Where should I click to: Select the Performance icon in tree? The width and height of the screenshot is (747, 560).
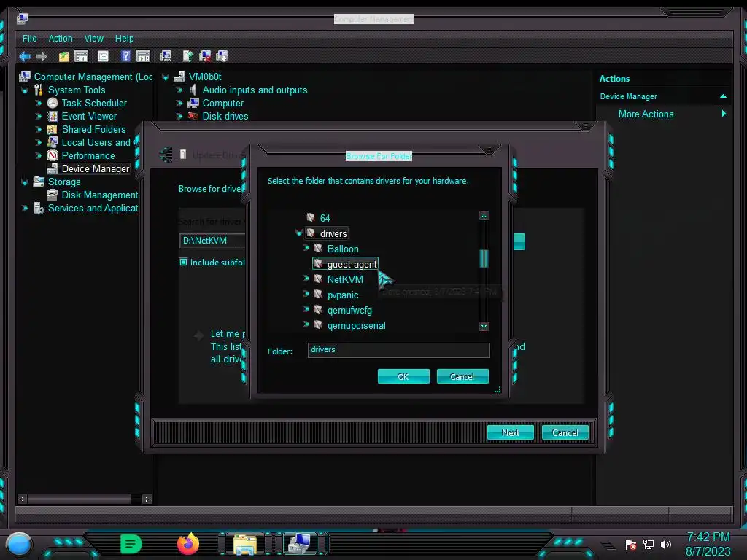[53, 155]
